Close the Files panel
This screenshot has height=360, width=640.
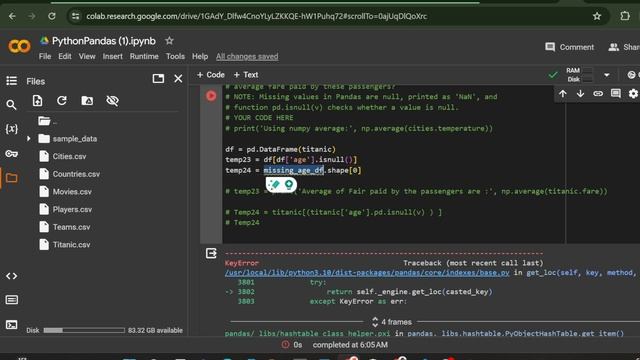(178, 78)
